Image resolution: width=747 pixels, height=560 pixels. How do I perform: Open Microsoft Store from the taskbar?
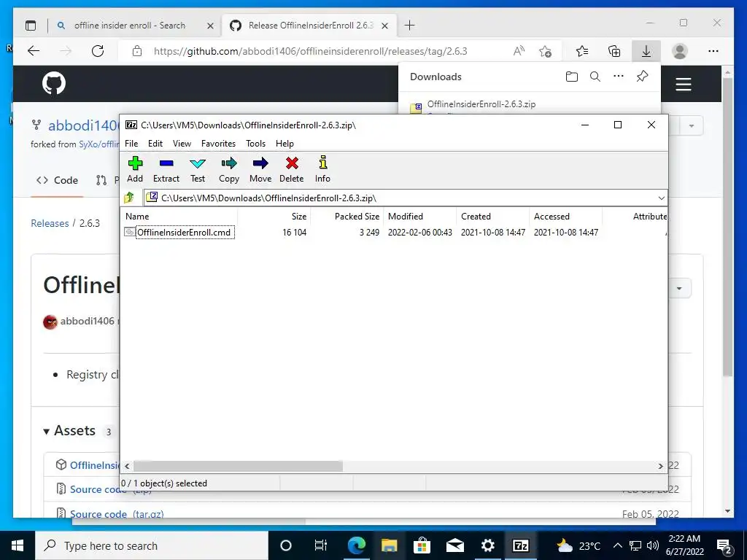coord(422,545)
